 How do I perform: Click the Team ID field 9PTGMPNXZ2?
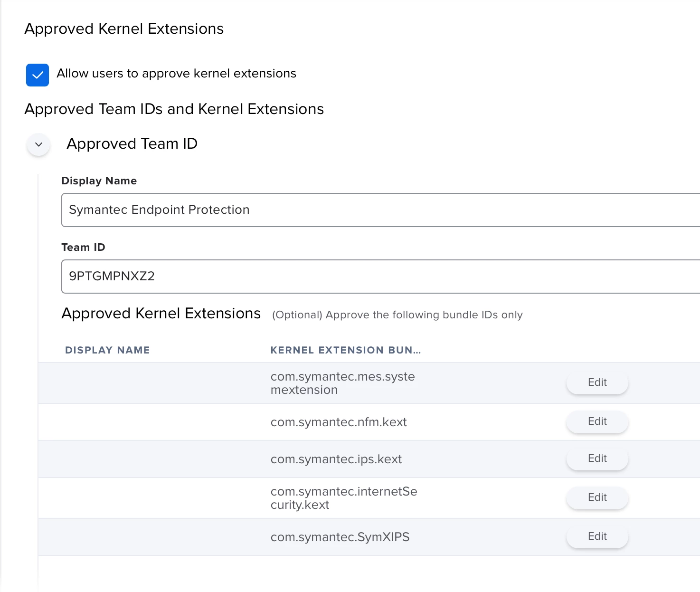point(380,277)
